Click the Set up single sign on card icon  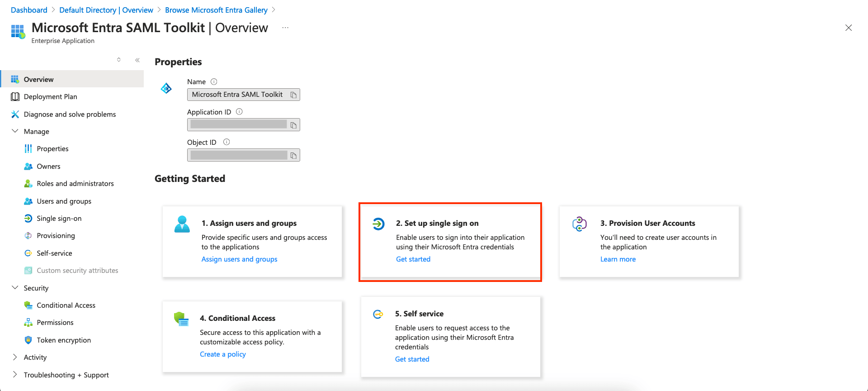(x=378, y=224)
